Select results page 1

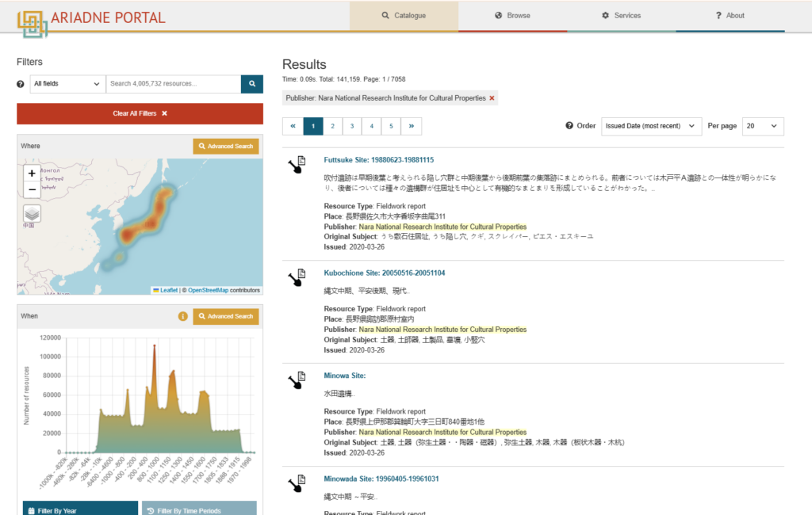click(312, 126)
